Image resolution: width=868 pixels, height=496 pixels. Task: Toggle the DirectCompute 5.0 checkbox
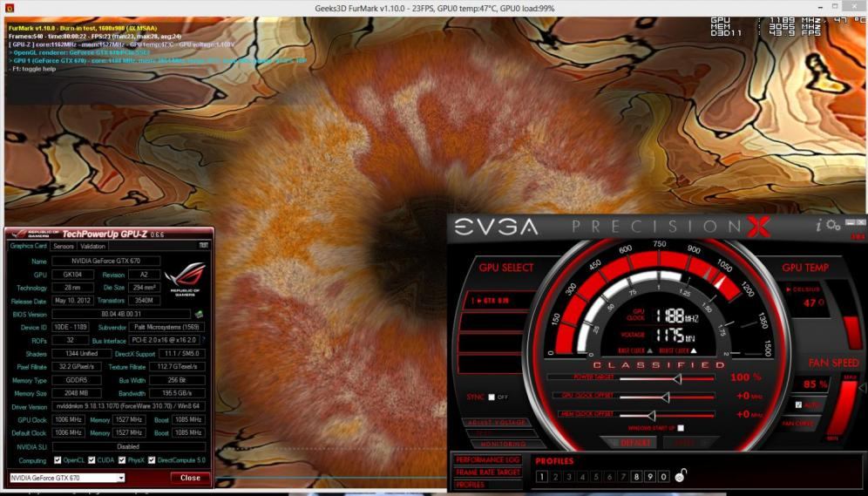[x=152, y=460]
